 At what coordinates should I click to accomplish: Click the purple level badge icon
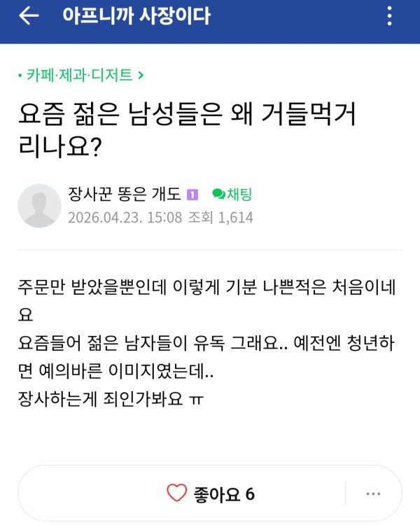192,195
